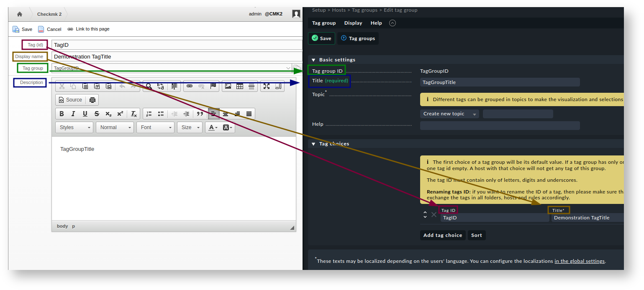The width and height of the screenshot is (644, 290).
Task: Click the green Save button in Checkmk
Action: pos(321,38)
